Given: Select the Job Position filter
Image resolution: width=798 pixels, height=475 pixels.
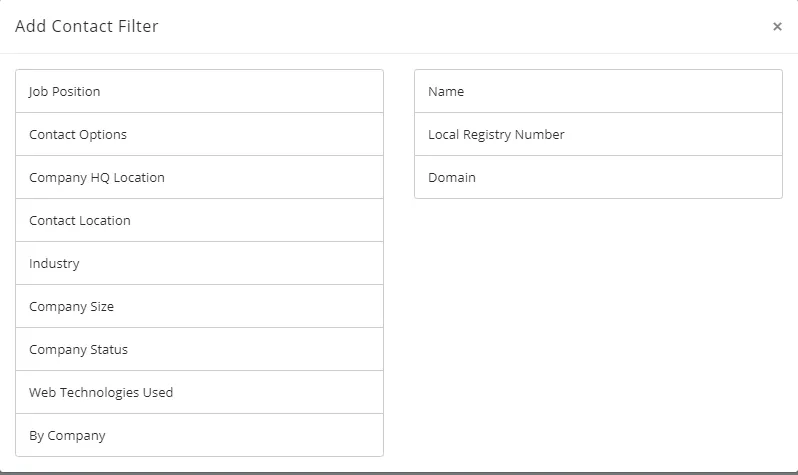Looking at the screenshot, I should pyautogui.click(x=199, y=91).
